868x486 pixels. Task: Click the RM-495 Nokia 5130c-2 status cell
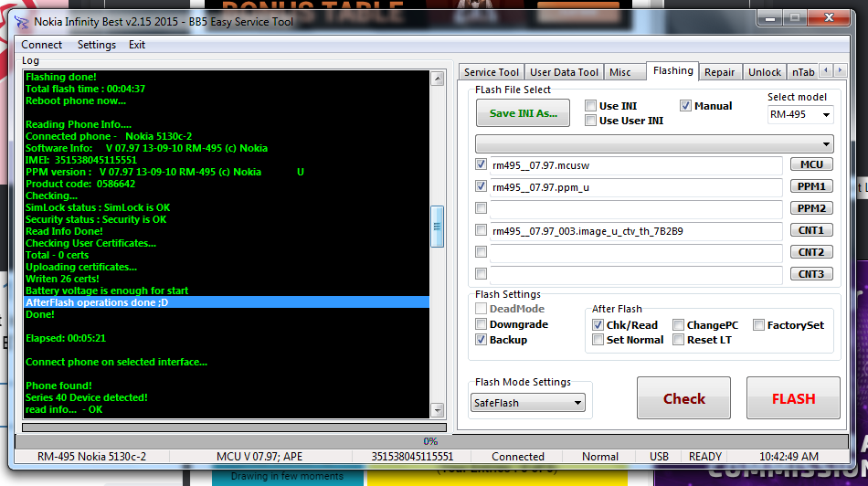pyautogui.click(x=92, y=457)
